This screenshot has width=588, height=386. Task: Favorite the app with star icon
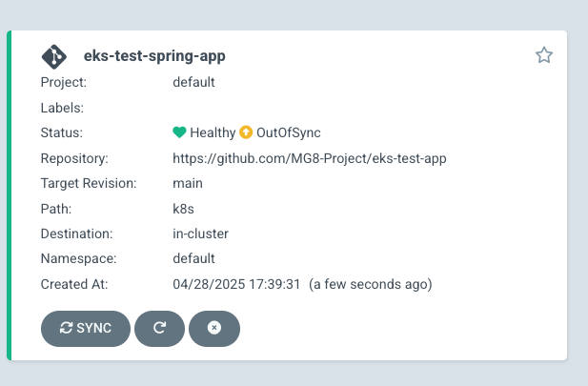(x=544, y=55)
